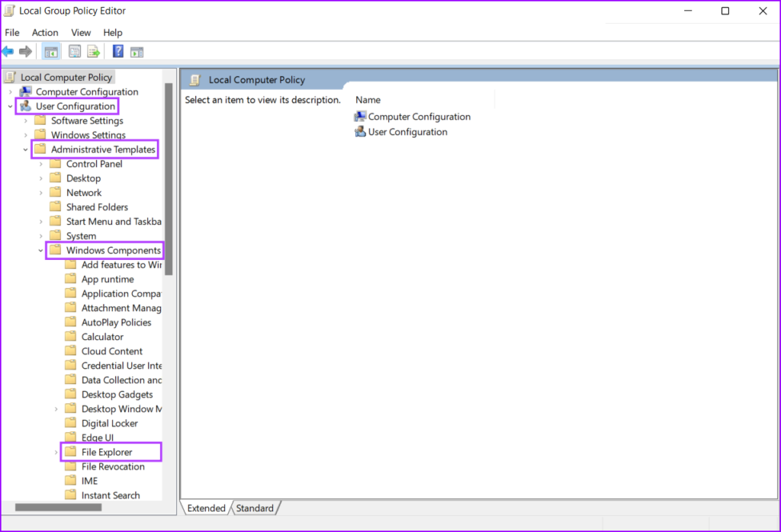781x532 pixels.
Task: Click User Configuration icon in right pane
Action: click(360, 132)
